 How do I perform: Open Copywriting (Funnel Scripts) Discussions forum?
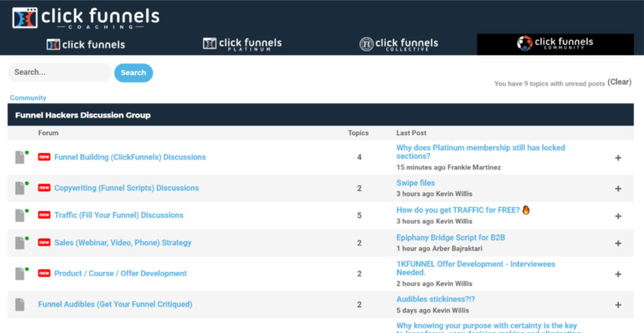pyautogui.click(x=126, y=188)
